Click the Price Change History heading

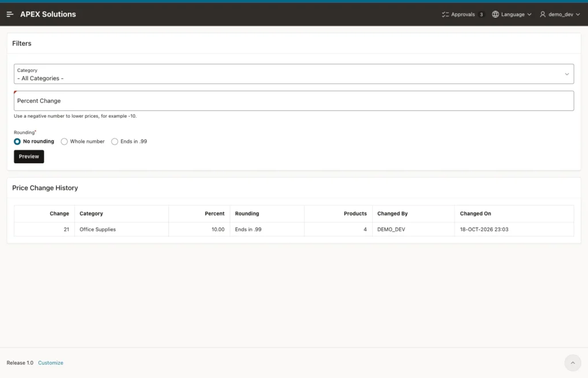(x=45, y=188)
